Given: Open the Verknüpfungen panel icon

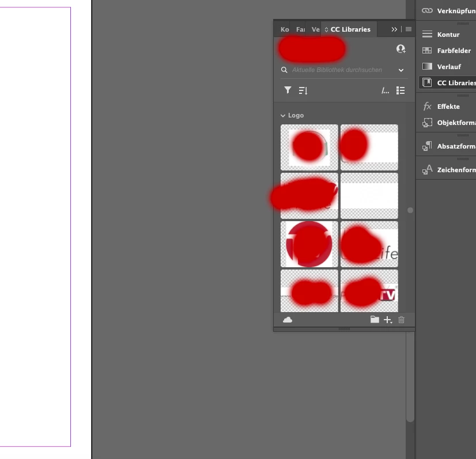Looking at the screenshot, I should click(427, 10).
